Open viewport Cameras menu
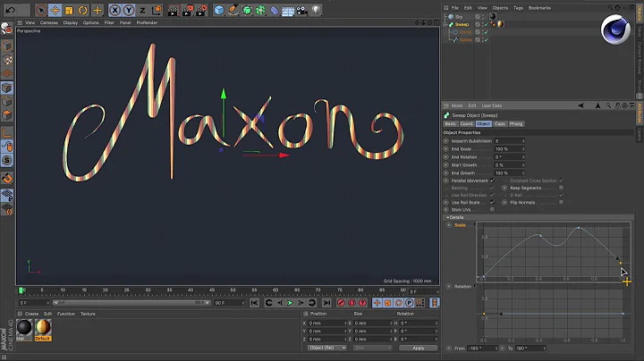The image size is (644, 361). point(49,23)
